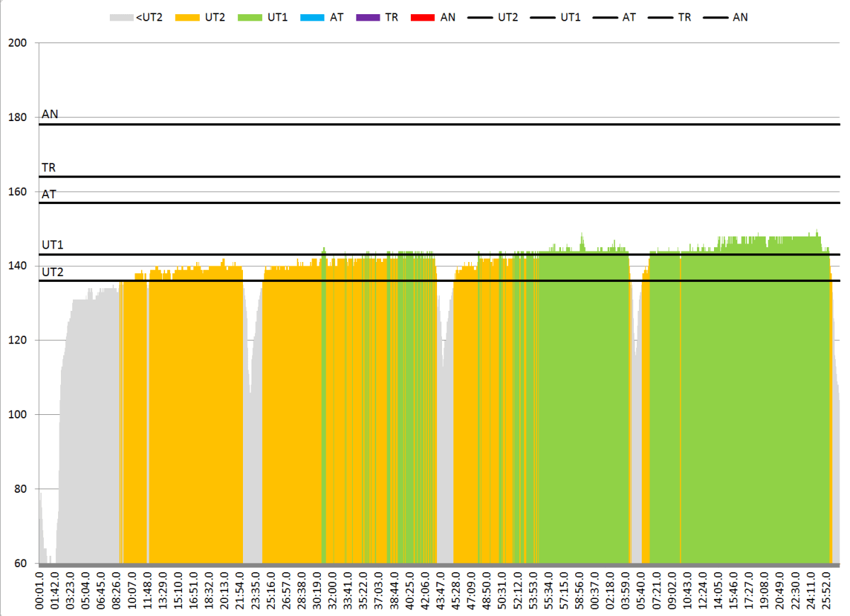Select the 60 value on the vertical axis
The width and height of the screenshot is (850, 616).
(x=20, y=564)
